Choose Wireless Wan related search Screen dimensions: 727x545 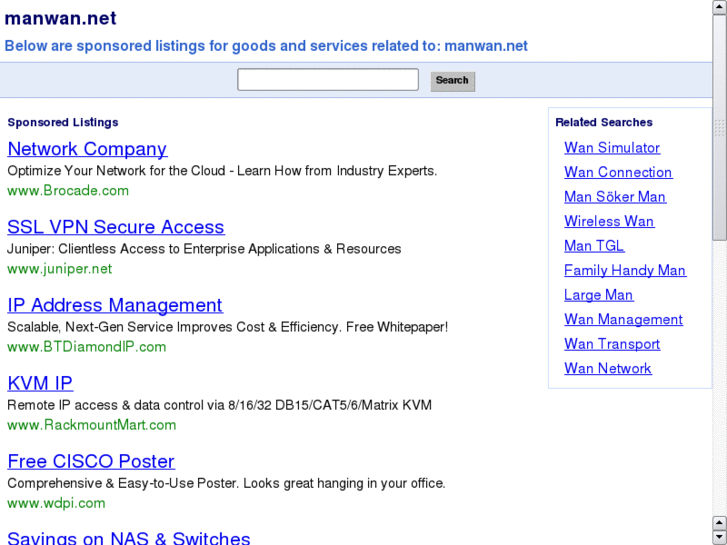609,221
